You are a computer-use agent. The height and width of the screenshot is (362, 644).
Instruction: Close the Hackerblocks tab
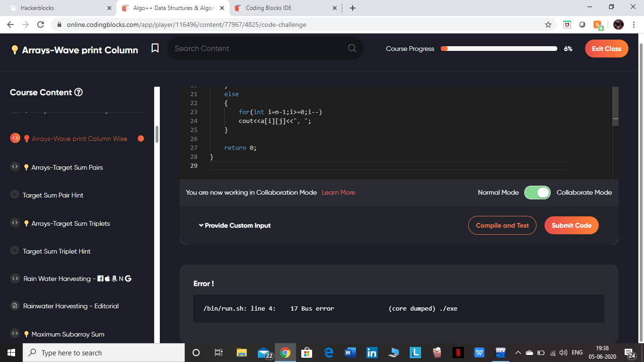(x=109, y=8)
